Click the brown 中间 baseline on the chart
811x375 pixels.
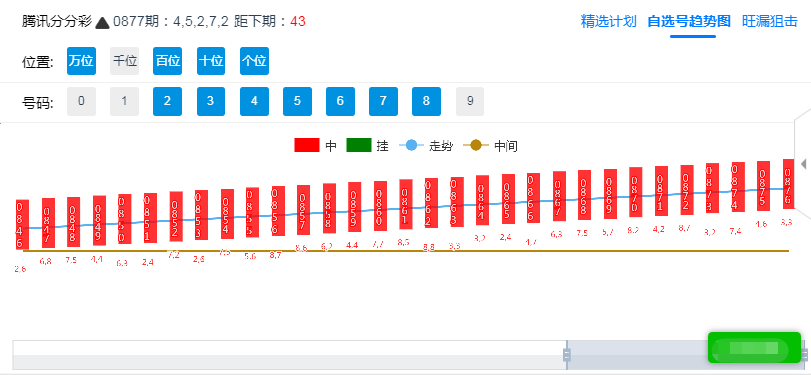(x=406, y=251)
